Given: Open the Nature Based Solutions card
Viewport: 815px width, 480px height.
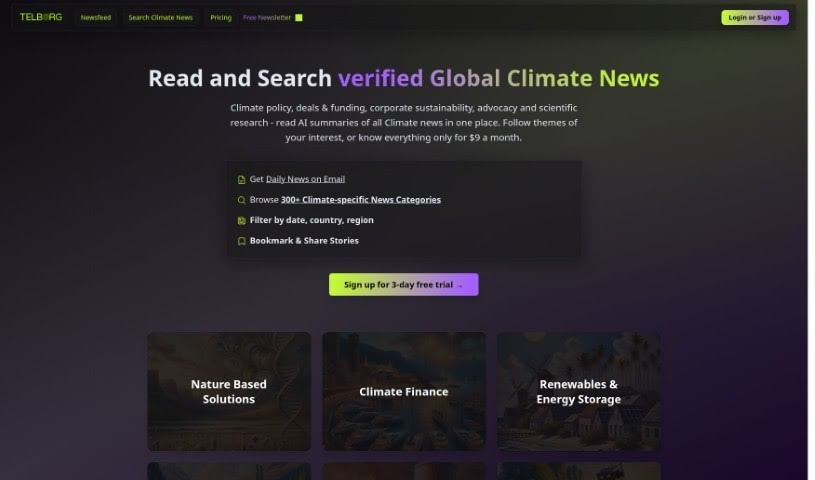Looking at the screenshot, I should click(229, 391).
